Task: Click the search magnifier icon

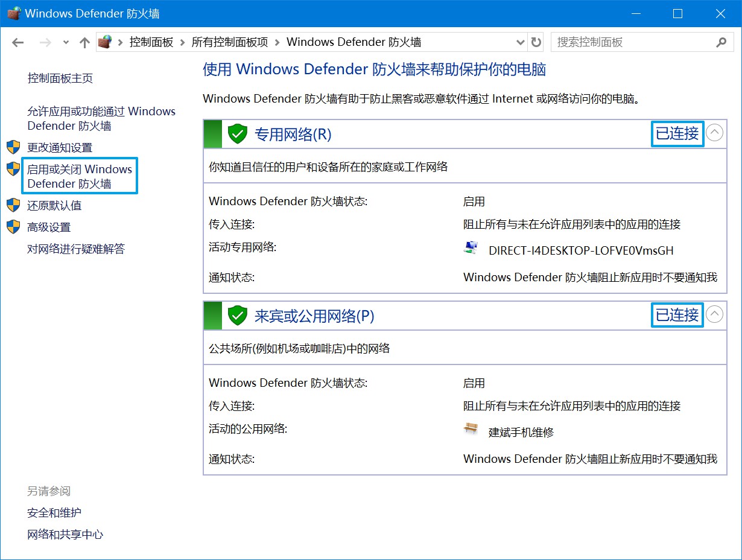Action: point(721,42)
